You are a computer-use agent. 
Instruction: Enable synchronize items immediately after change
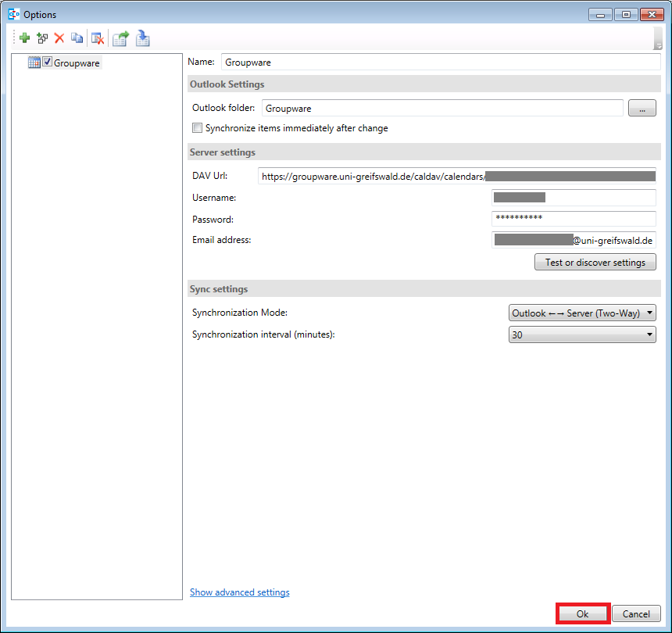click(198, 128)
